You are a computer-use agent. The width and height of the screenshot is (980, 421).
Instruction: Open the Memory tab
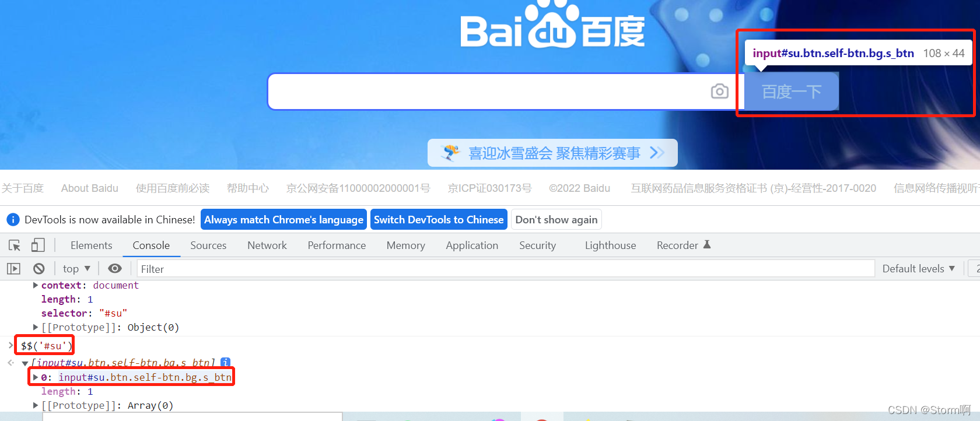[406, 245]
